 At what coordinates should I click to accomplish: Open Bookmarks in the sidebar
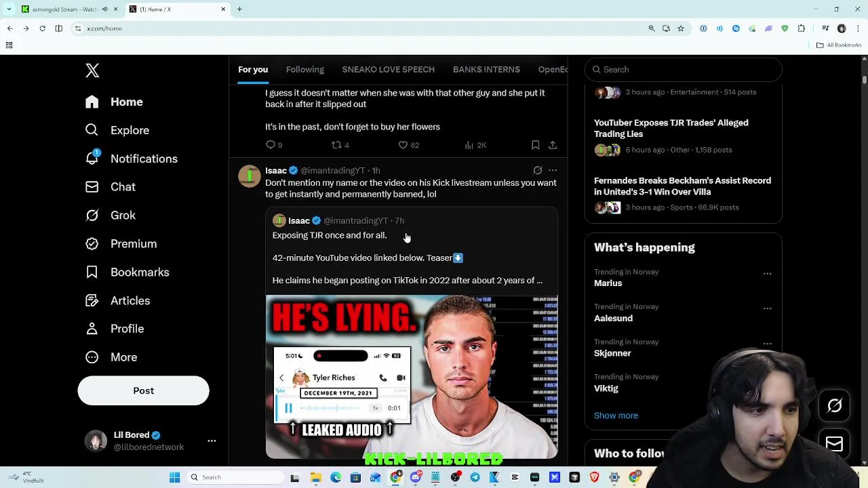coord(127,272)
